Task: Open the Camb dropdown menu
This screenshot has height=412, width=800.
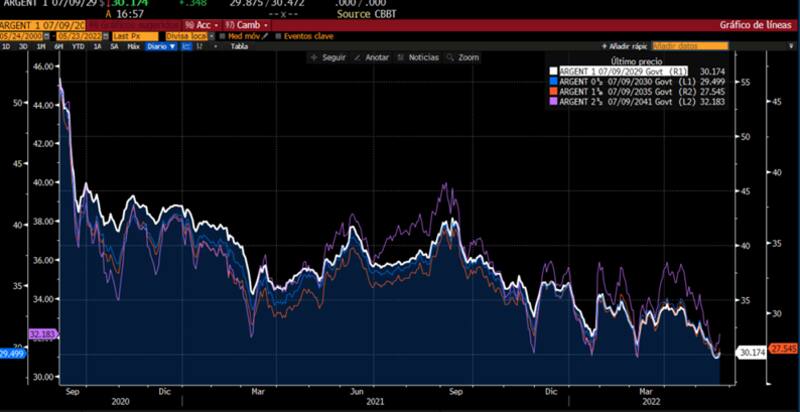Action: pos(246,23)
